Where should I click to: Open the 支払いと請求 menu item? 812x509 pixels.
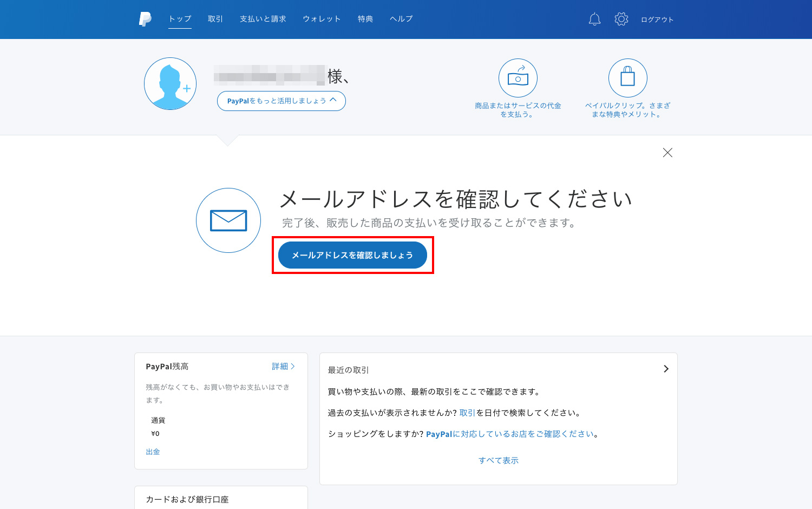(x=263, y=19)
